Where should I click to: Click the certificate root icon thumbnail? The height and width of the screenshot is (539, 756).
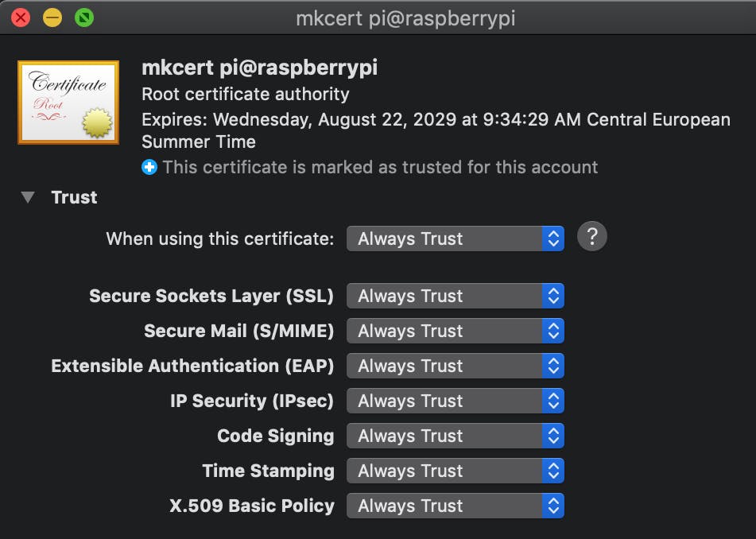[68, 103]
